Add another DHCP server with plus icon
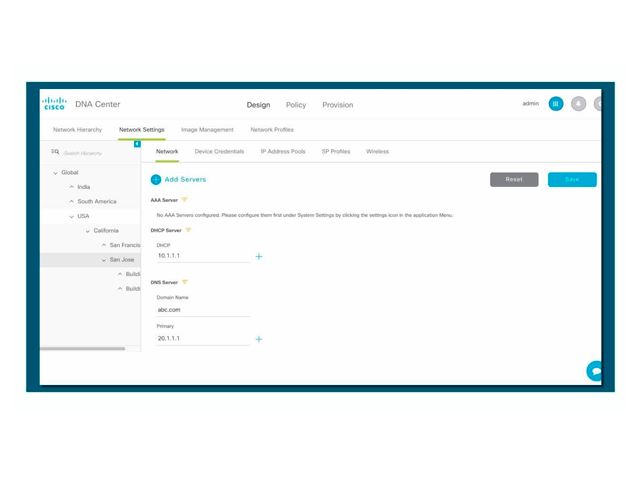This screenshot has width=640, height=480. pos(259,257)
